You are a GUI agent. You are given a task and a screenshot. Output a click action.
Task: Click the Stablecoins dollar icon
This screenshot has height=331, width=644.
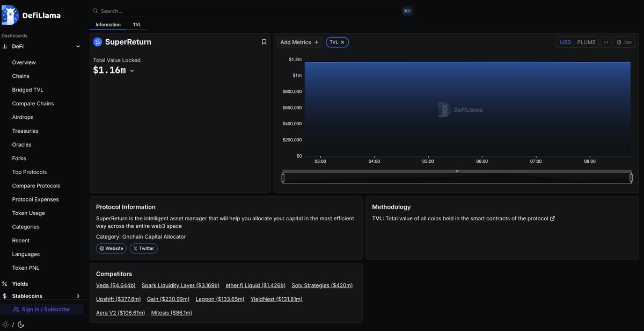tap(5, 296)
